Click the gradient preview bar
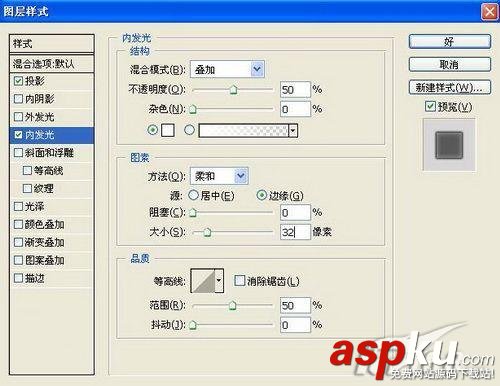500x386 pixels. coord(244,131)
